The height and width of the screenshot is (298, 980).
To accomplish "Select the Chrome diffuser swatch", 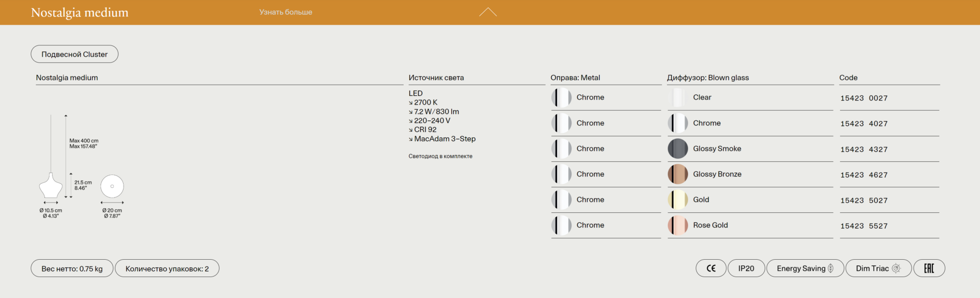I will point(678,123).
